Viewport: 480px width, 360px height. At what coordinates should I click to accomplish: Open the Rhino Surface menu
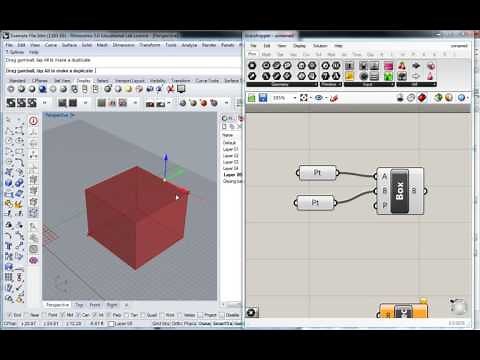[69, 45]
